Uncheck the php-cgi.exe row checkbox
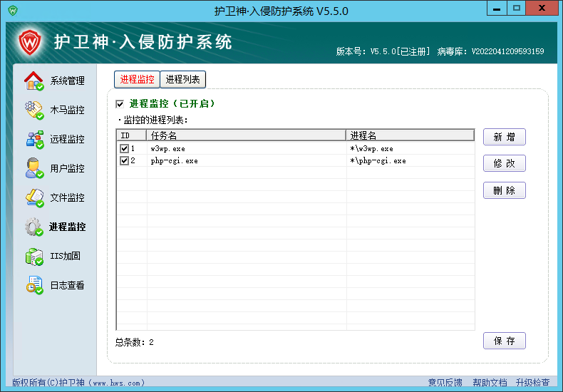 124,160
